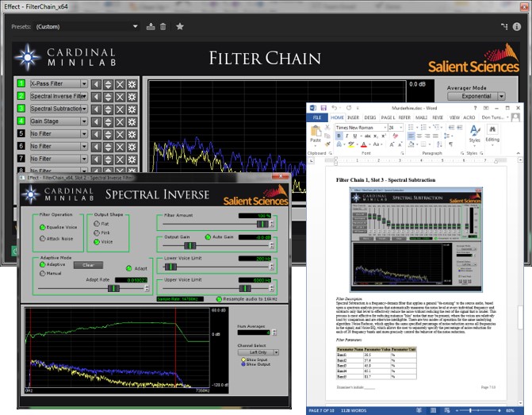532x415 pixels.
Task: Click move up/down icon in slot 6 row
Action: pos(108,147)
